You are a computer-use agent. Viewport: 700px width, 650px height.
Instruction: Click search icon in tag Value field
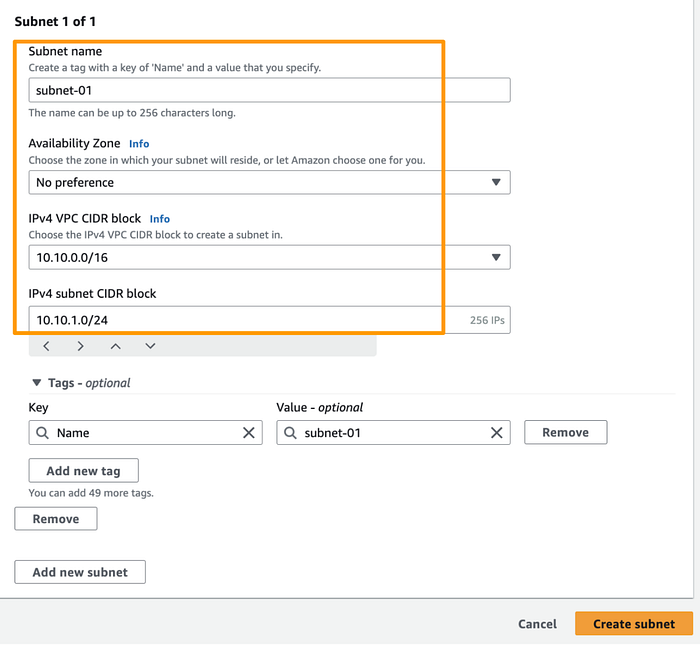[x=290, y=433]
